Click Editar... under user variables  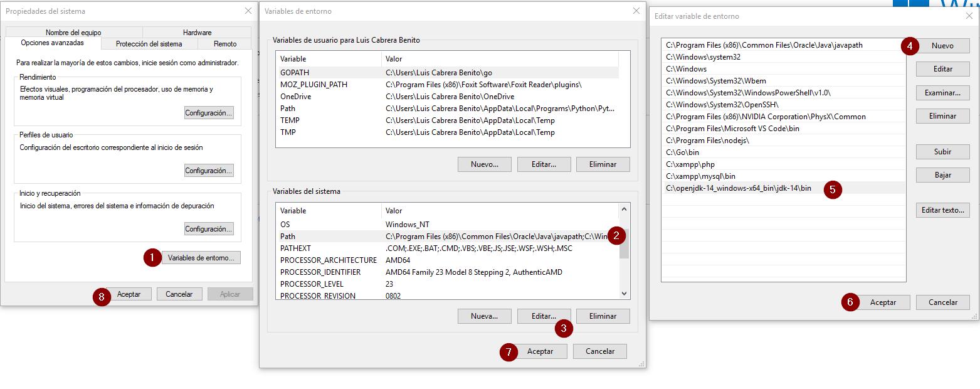point(544,164)
